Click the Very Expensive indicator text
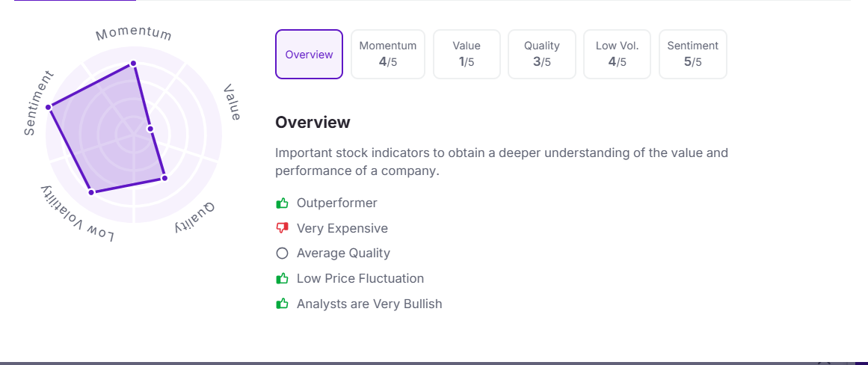 [x=342, y=228]
